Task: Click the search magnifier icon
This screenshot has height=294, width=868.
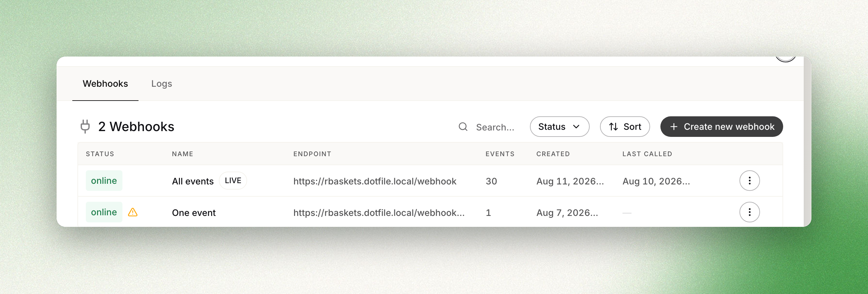Action: tap(463, 127)
